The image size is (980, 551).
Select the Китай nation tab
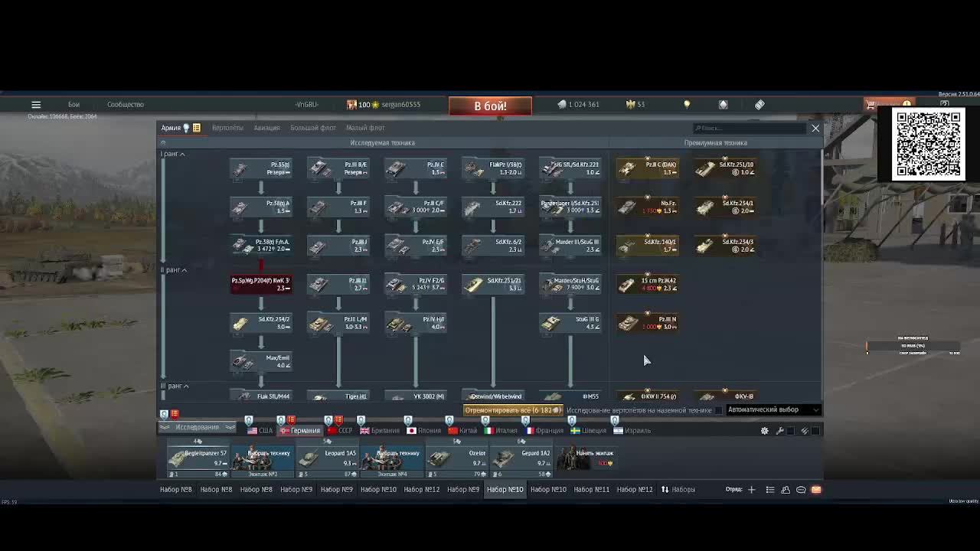pos(462,431)
